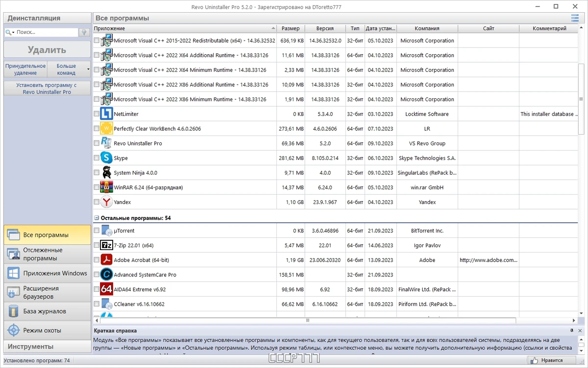This screenshot has width=588, height=368.
Task: Select the µTorrent row checkbox
Action: pyautogui.click(x=97, y=230)
